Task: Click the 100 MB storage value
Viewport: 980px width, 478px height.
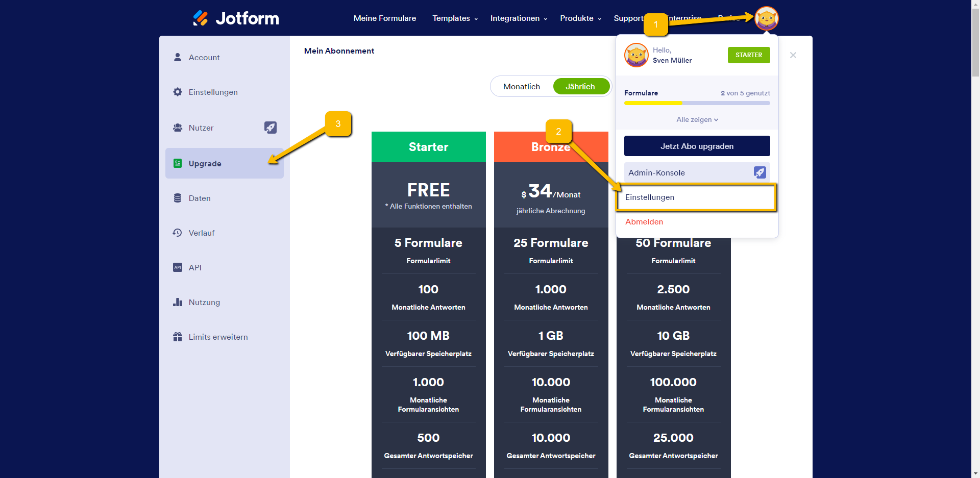Action: 428,336
